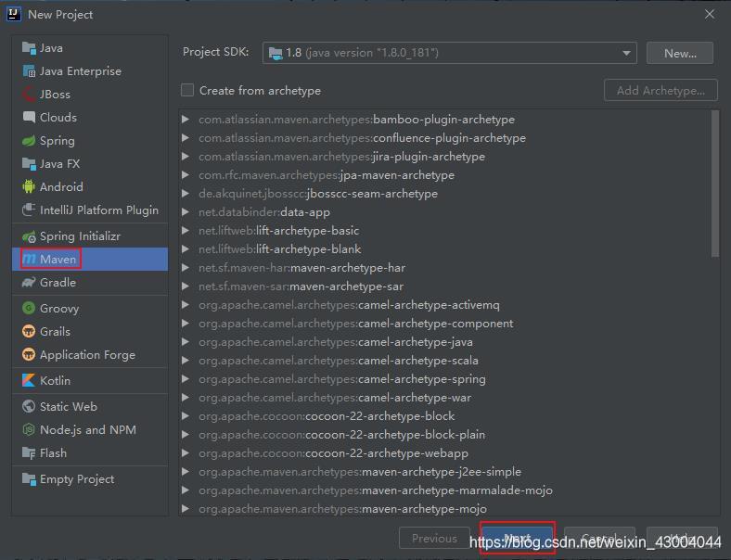Viewport: 731px width, 560px height.
Task: Pick the Gradle elephant icon
Action: [x=29, y=283]
